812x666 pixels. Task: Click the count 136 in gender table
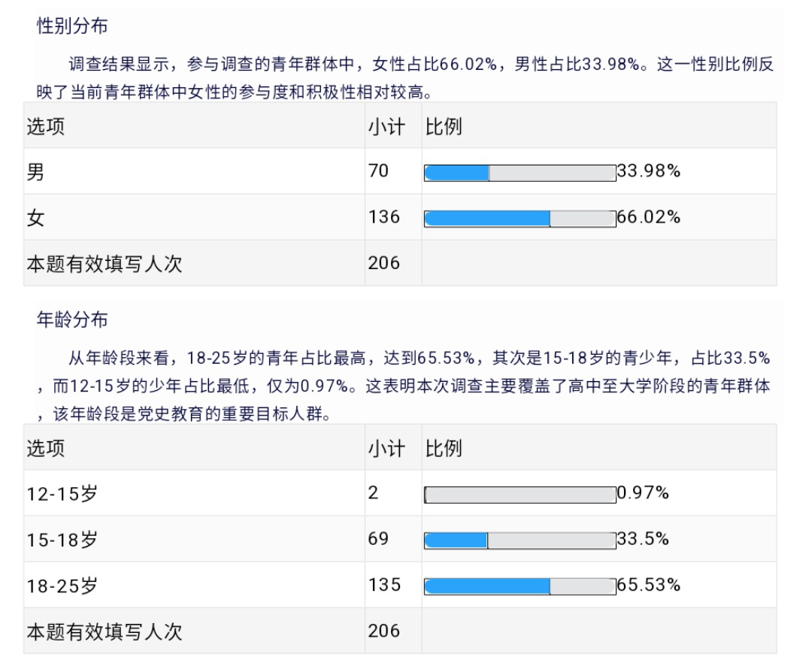[383, 216]
